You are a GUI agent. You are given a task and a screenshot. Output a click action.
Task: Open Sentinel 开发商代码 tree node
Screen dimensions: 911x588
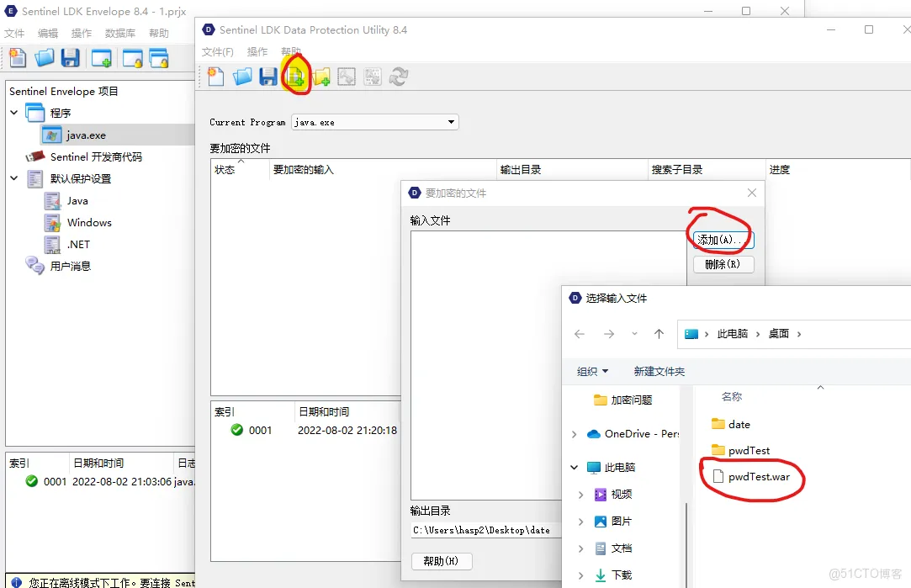(x=96, y=156)
